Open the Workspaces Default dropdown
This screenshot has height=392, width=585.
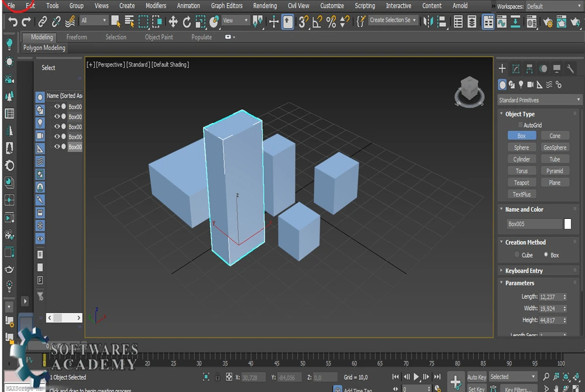[553, 6]
